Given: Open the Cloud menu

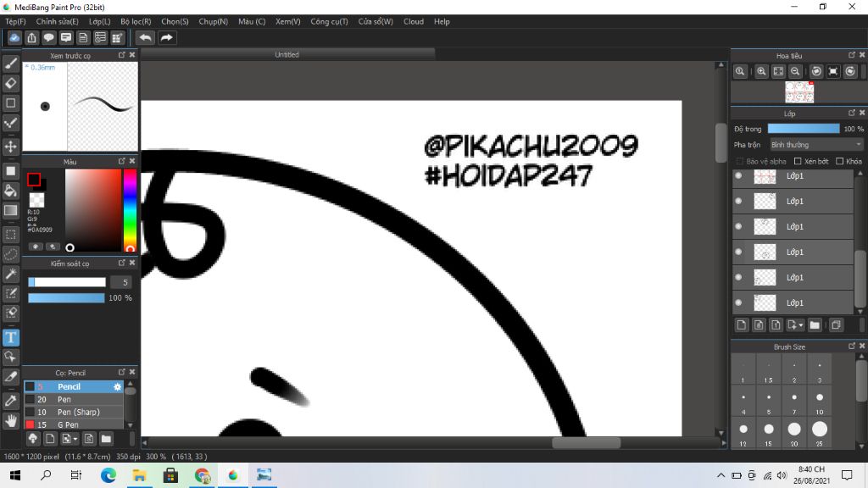Looking at the screenshot, I should pyautogui.click(x=414, y=21).
